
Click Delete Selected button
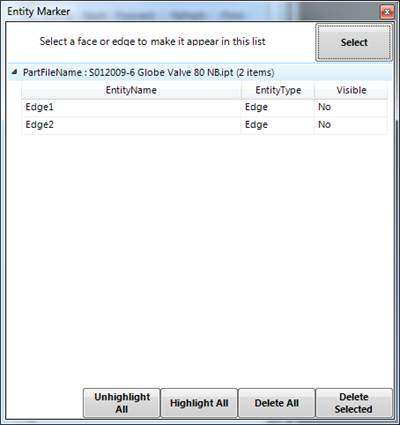tap(354, 403)
